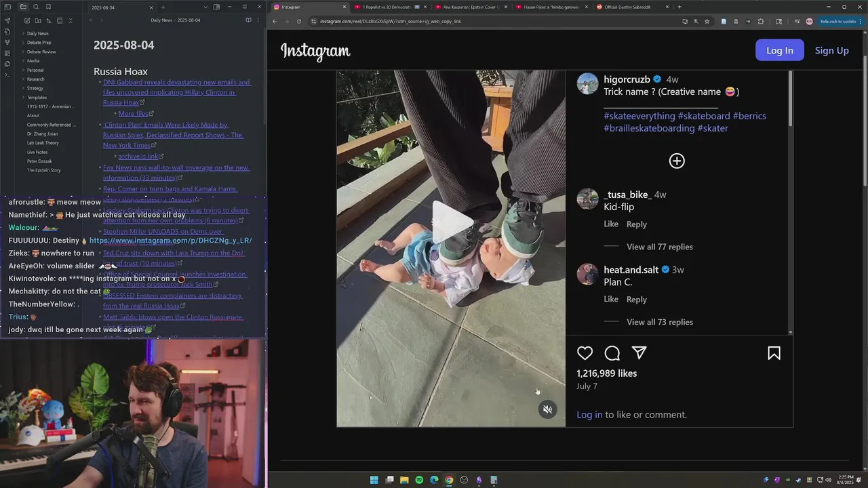
Task: Expand the Media folder
Action: (x=33, y=61)
